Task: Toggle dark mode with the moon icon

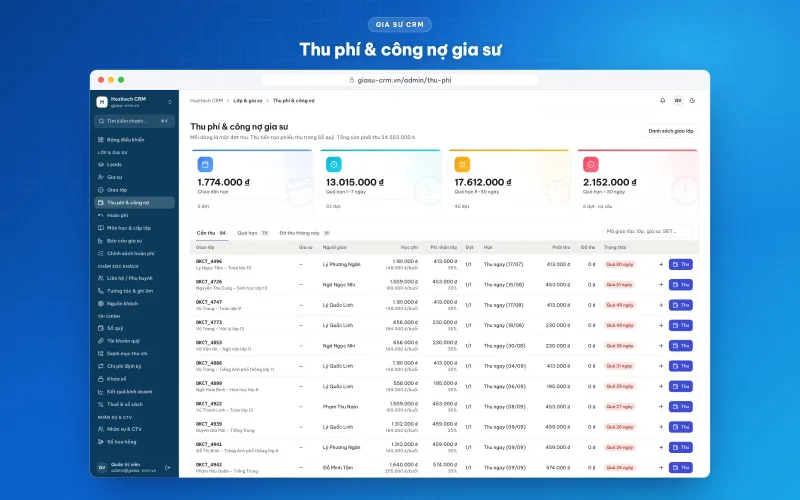Action: [692, 101]
